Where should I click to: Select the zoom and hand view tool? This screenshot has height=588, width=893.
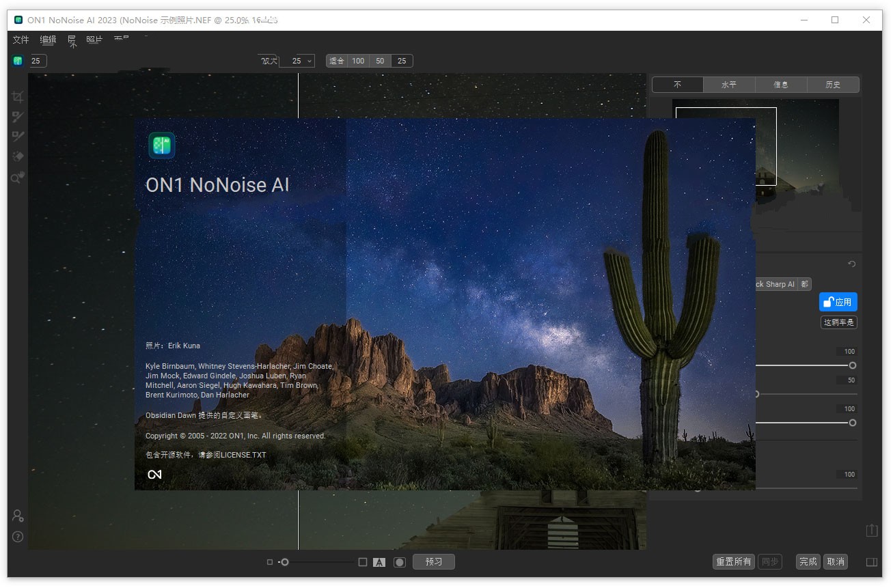(x=18, y=177)
